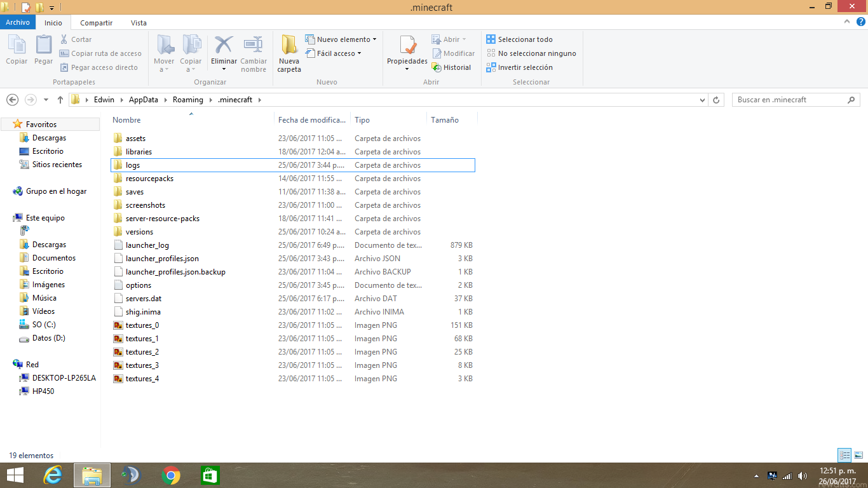Screen dimensions: 868x488
Task: Select the libraries folder
Action: point(292,151)
